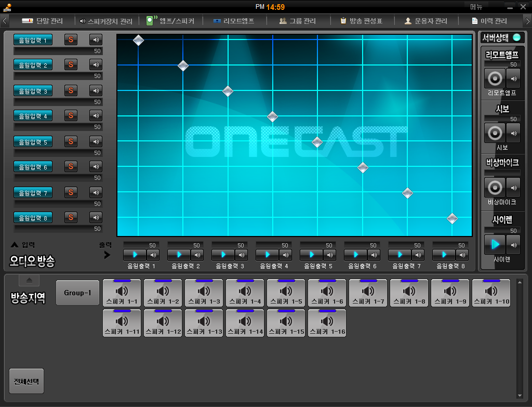This screenshot has width=532, height=407.
Task: Toggle the S button for 음원입력 1
Action: pos(71,40)
